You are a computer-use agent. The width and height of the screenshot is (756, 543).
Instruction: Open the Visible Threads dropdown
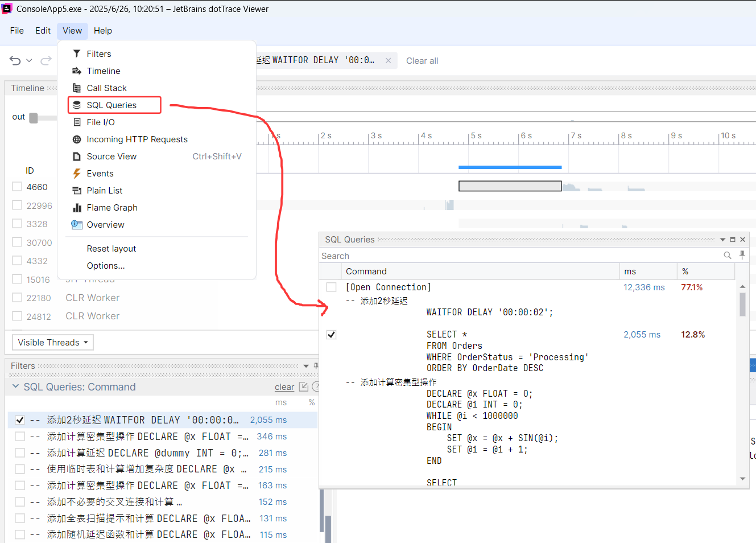tap(52, 343)
